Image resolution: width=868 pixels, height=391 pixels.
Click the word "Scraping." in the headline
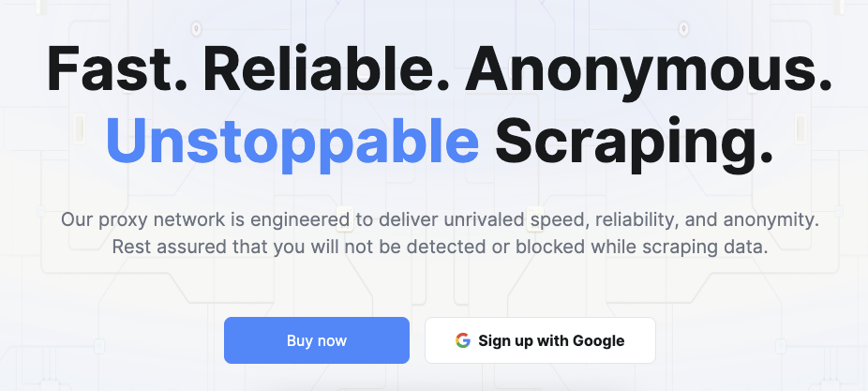634,143
